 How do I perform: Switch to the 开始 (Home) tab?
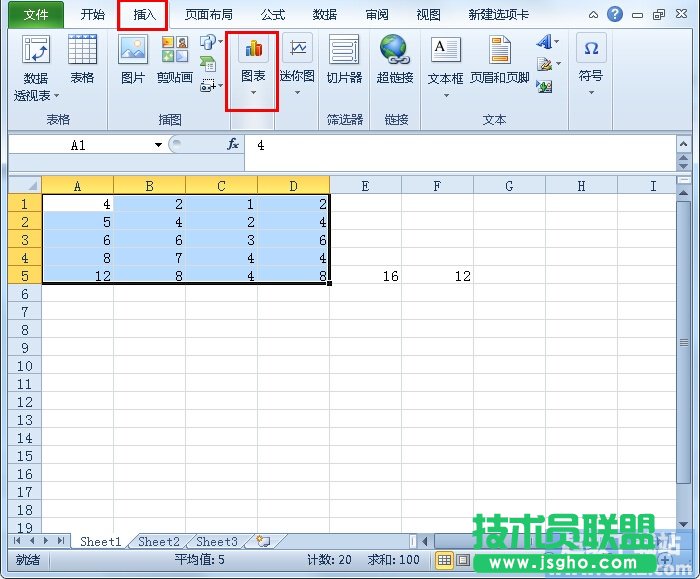[x=92, y=15]
